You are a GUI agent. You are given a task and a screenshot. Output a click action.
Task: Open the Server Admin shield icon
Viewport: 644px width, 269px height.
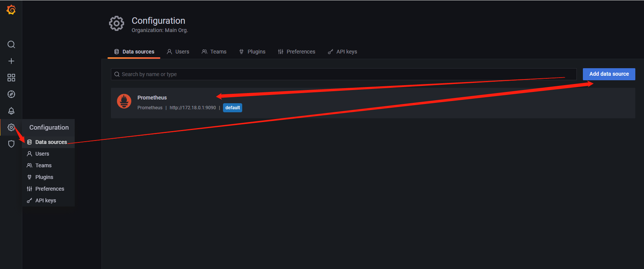tap(11, 144)
